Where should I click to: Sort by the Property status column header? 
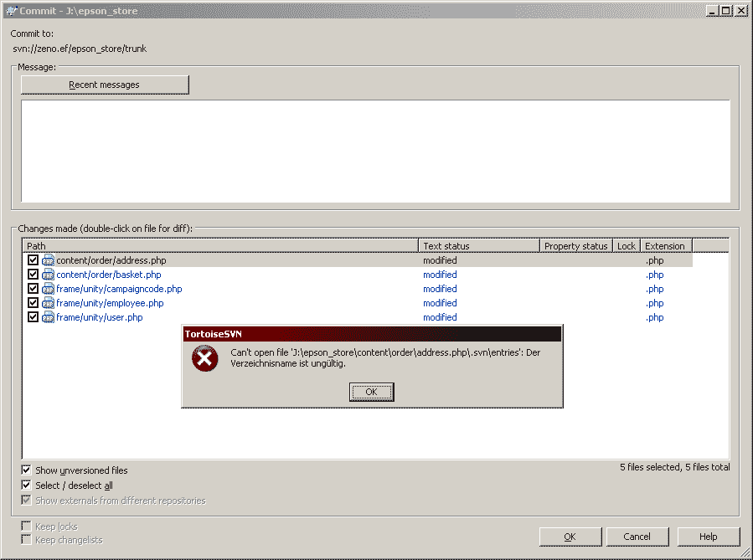[576, 246]
